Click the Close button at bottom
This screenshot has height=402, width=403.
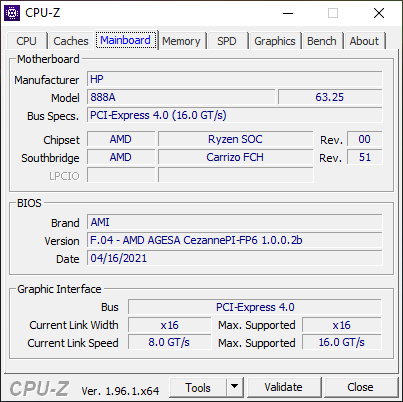(360, 387)
